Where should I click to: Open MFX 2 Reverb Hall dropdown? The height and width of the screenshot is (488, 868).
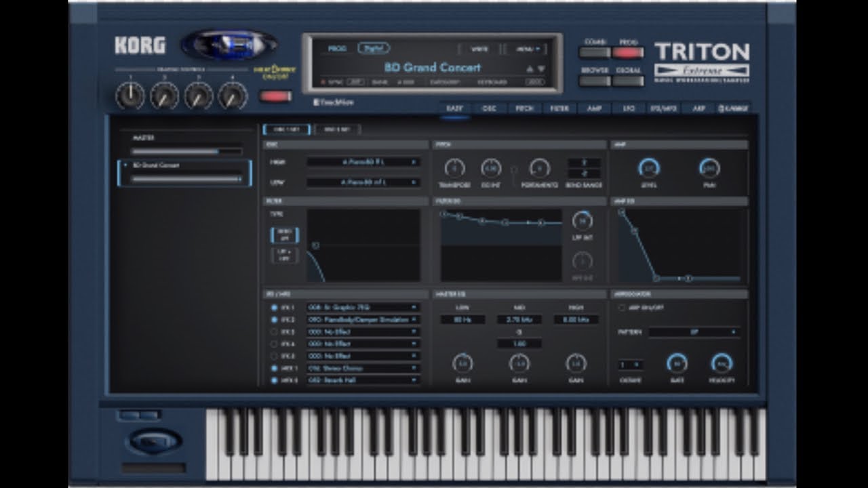(363, 380)
